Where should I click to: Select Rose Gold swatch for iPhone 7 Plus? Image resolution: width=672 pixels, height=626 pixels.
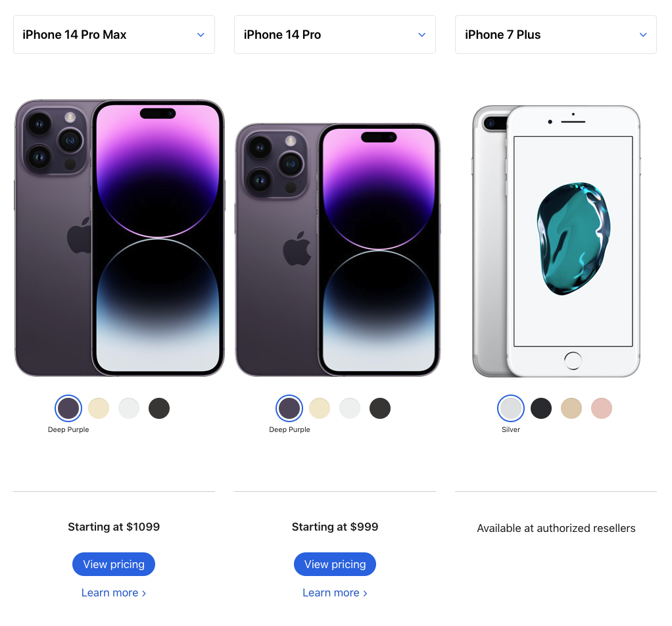[x=601, y=408]
